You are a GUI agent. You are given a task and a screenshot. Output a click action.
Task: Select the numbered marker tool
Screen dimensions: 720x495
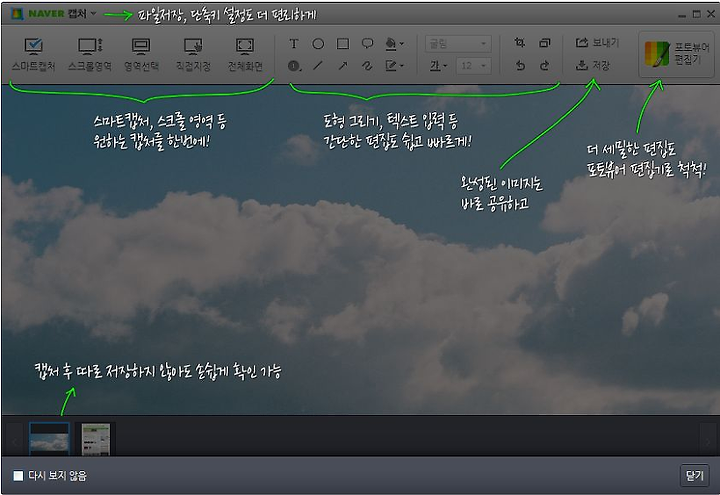click(294, 66)
